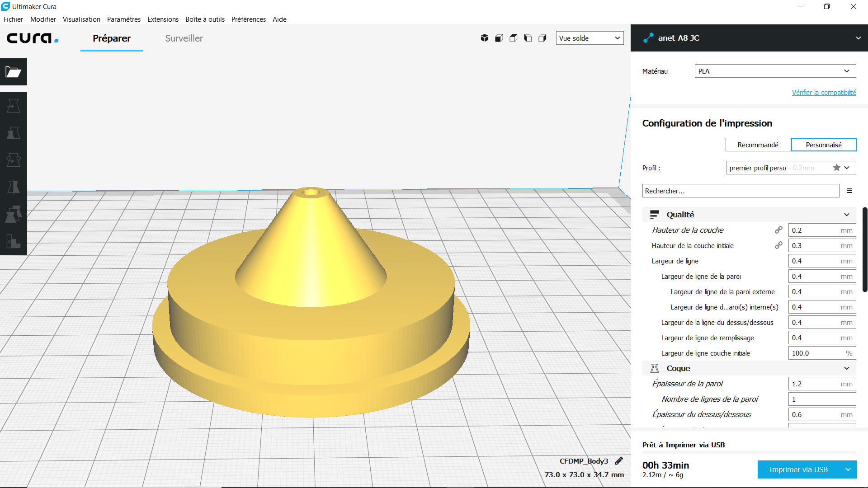The image size is (868, 488).
Task: Open the Boîte à outils menu
Action: pos(205,19)
